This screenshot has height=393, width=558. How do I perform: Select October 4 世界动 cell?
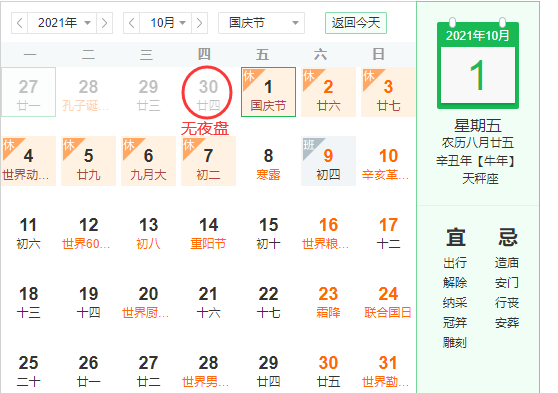(28, 161)
